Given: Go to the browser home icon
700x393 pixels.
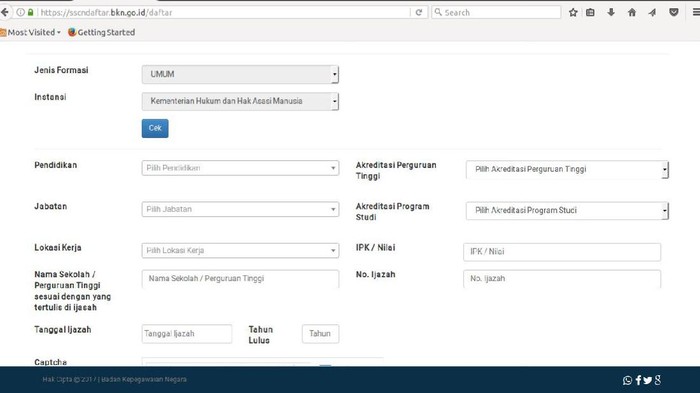Looking at the screenshot, I should tap(632, 13).
